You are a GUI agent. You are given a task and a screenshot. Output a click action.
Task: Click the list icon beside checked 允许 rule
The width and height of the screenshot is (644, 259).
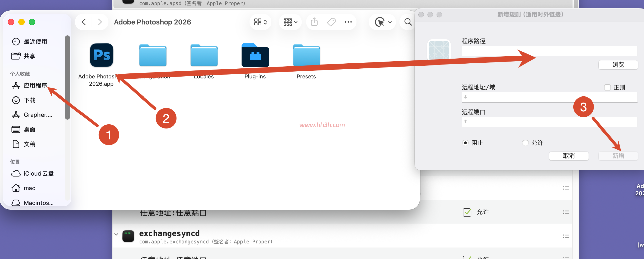coord(566,212)
